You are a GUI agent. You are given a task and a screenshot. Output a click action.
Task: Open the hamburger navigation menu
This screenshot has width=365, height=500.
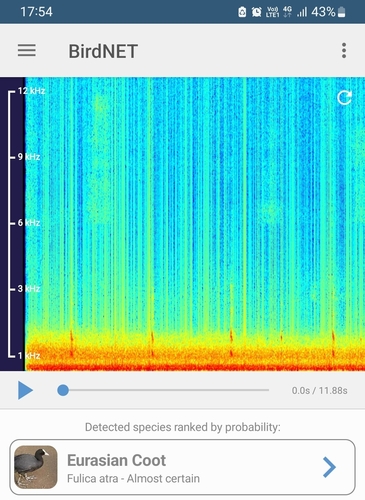point(27,51)
